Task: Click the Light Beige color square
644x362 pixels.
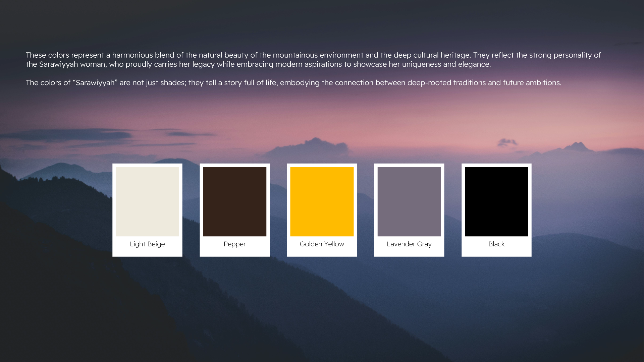Action: coord(147,201)
